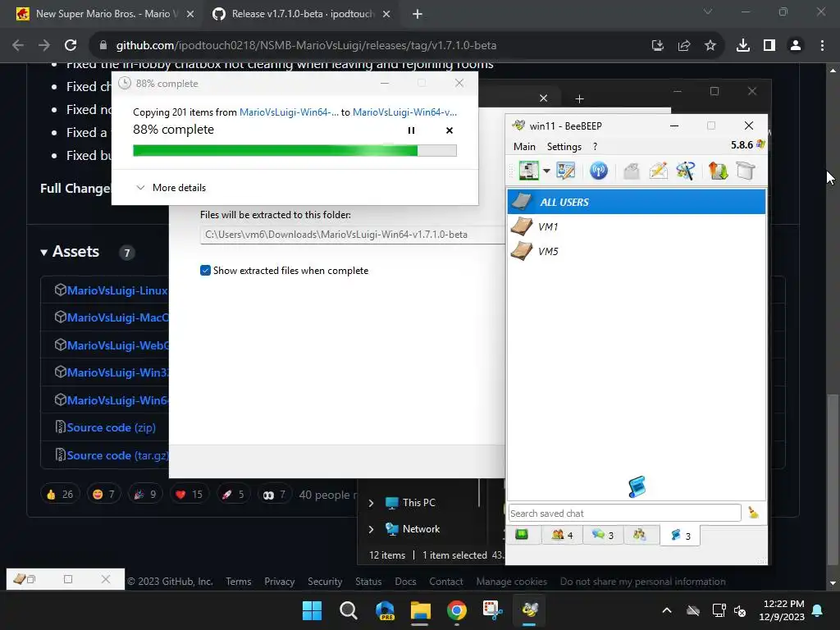Cancel the copy with the X button
Image resolution: width=840 pixels, height=630 pixels.
450,130
